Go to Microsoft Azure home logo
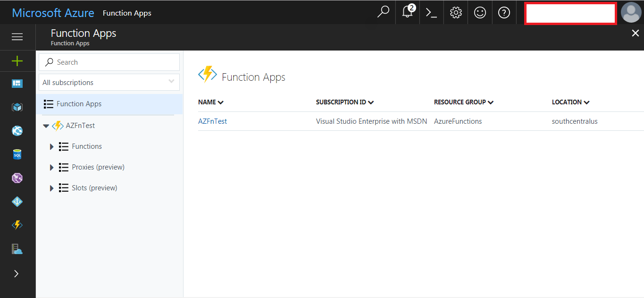The image size is (644, 298). tap(53, 13)
